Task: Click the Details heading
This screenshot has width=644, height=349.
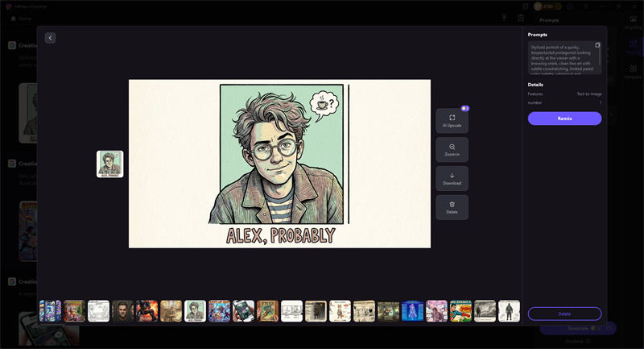Action: click(x=535, y=85)
